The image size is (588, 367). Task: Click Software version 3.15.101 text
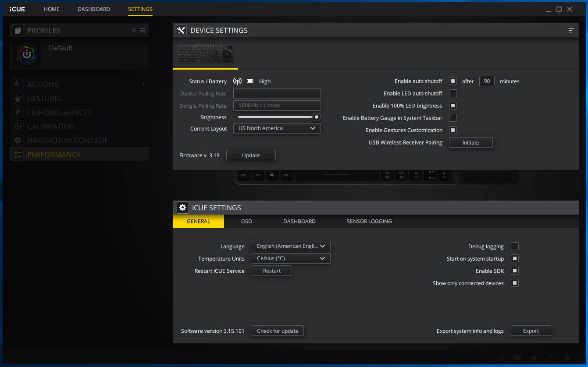[213, 331]
